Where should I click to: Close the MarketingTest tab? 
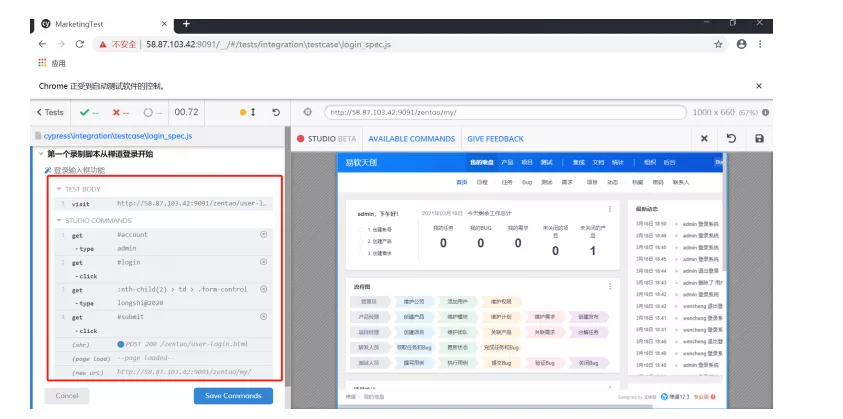point(164,24)
